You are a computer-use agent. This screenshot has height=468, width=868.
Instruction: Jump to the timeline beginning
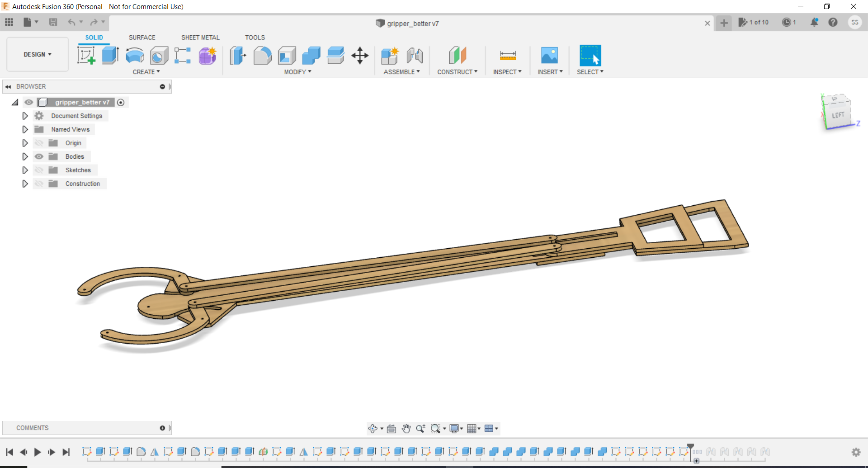point(9,452)
